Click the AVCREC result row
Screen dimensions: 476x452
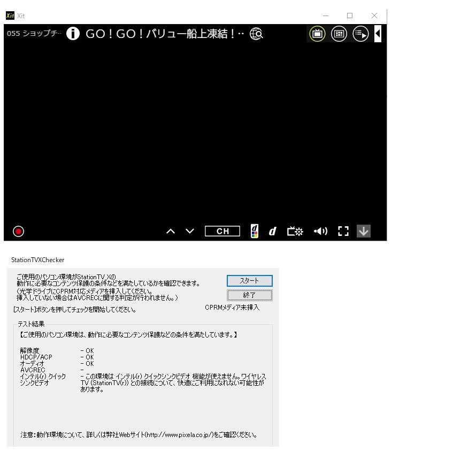[x=51, y=370]
